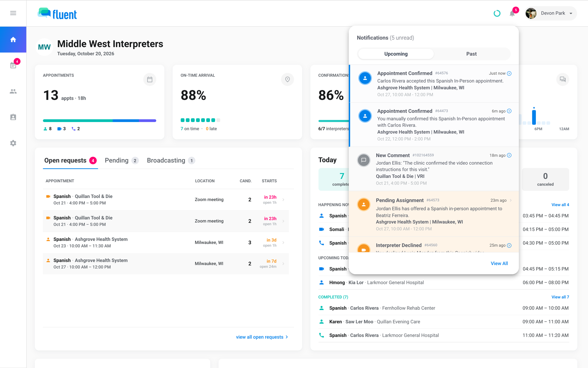Switch to the Upcoming notifications tab
The width and height of the screenshot is (588, 368).
[396, 54]
